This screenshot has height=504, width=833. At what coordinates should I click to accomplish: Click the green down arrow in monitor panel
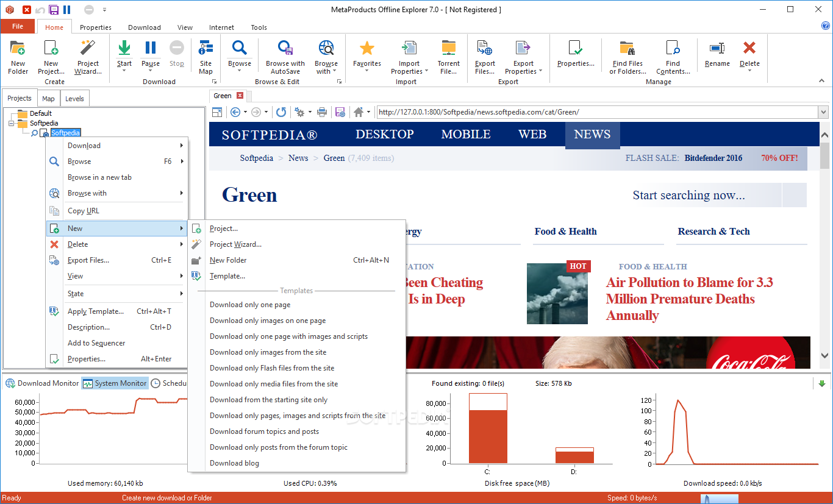821,383
